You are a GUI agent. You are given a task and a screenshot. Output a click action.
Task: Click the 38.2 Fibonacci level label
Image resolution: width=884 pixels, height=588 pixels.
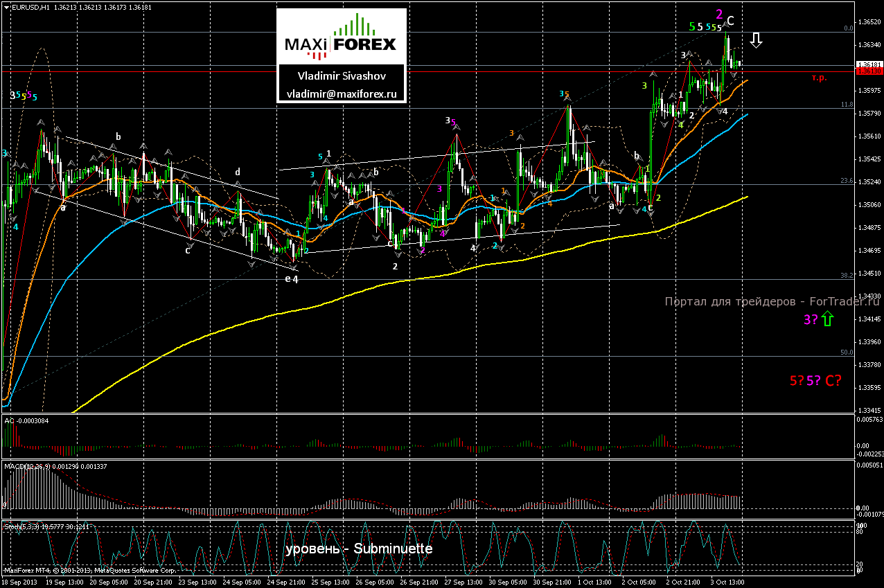(x=846, y=276)
